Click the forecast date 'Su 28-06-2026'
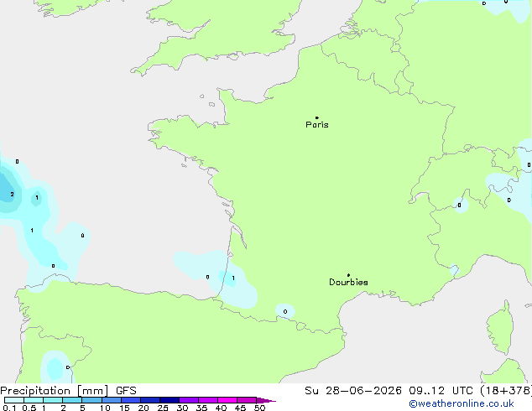Screen dimensions: 532x411 [x=353, y=391]
